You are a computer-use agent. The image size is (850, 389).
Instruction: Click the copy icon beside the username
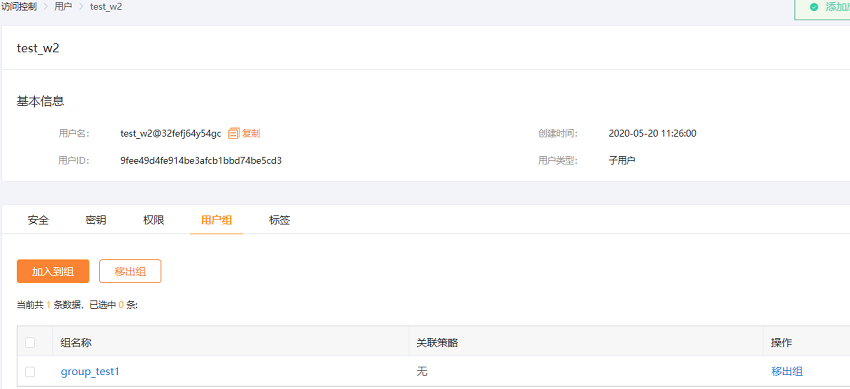234,133
